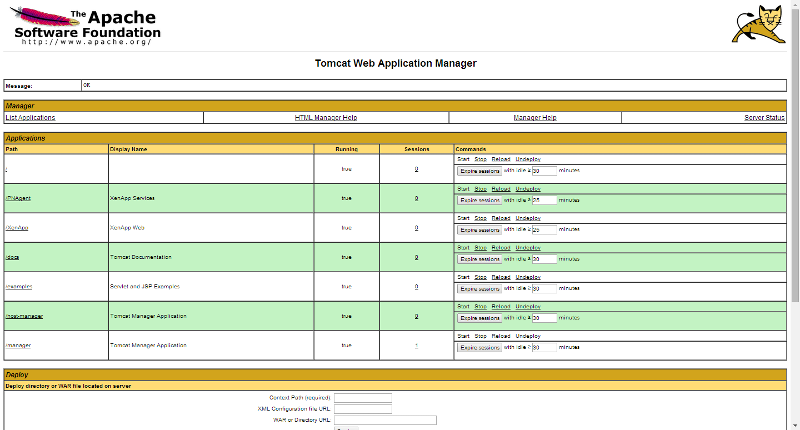
Task: Open the /PNAgent path link
Action: (x=18, y=198)
